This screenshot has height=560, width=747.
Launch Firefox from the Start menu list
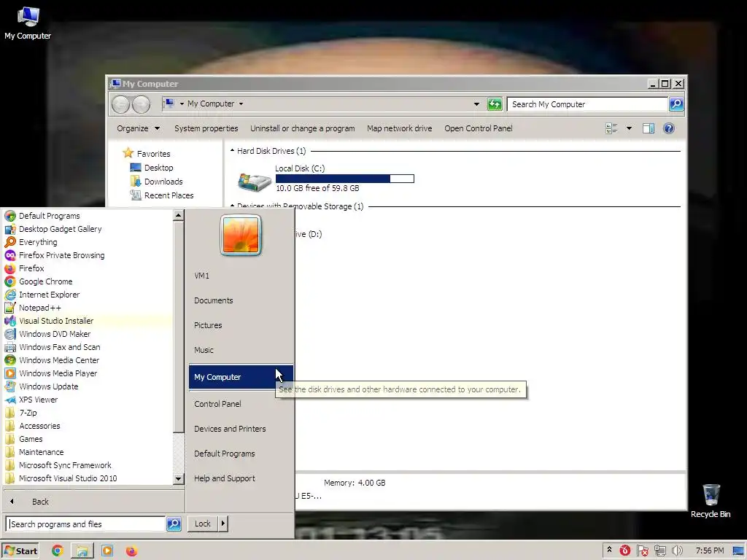click(x=24, y=268)
